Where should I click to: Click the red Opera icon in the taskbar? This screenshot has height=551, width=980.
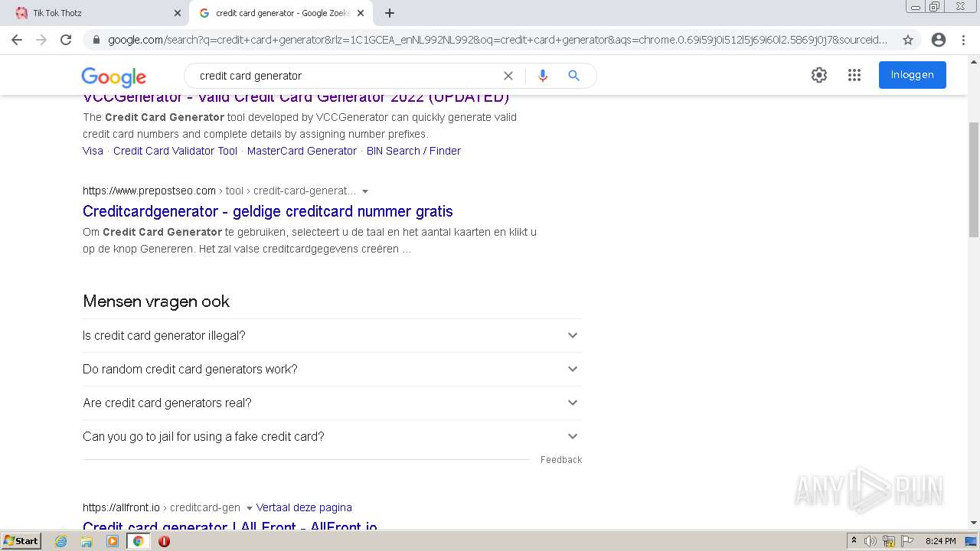click(x=164, y=541)
